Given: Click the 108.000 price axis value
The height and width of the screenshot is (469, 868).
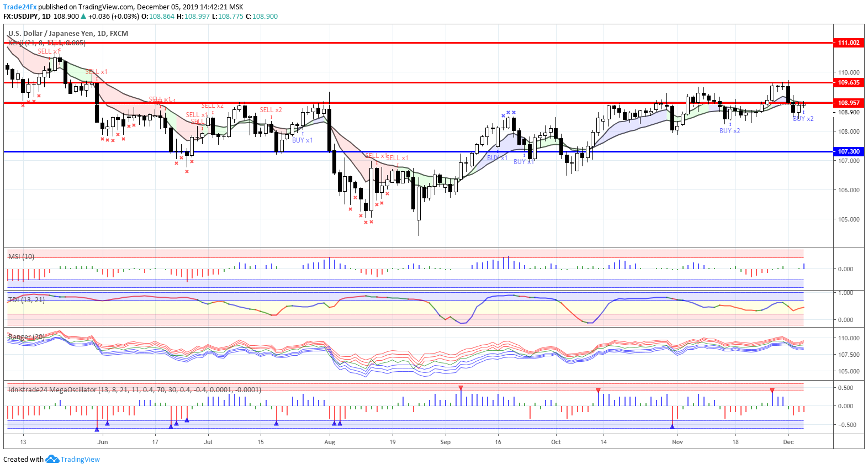Looking at the screenshot, I should click(x=849, y=131).
